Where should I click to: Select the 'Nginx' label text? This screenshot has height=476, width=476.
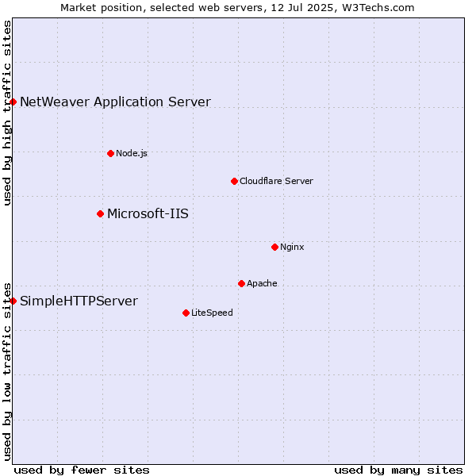point(292,247)
